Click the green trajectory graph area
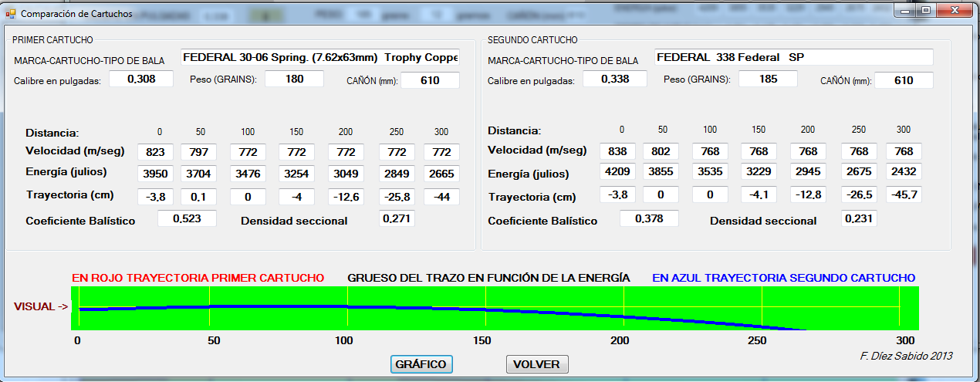The width and height of the screenshot is (980, 382). tap(494, 297)
